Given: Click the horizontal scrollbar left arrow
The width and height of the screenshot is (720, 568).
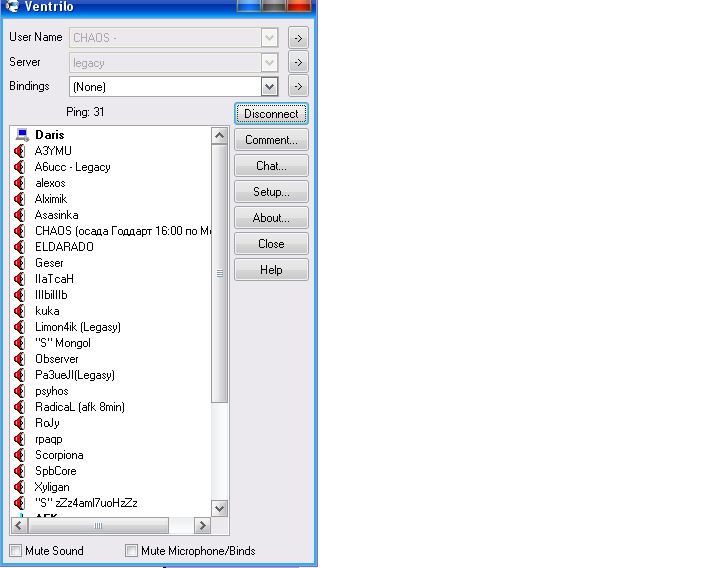Looking at the screenshot, I should 18,525.
